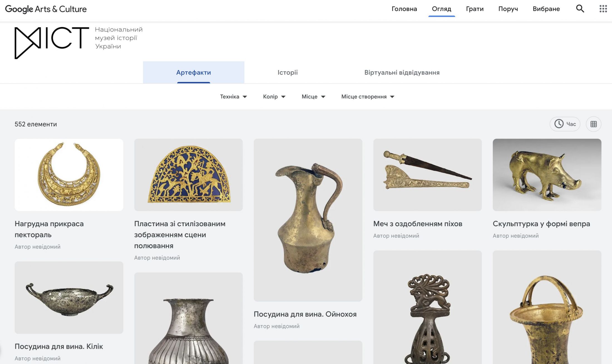Open the silver fluted vase image

coord(188,318)
